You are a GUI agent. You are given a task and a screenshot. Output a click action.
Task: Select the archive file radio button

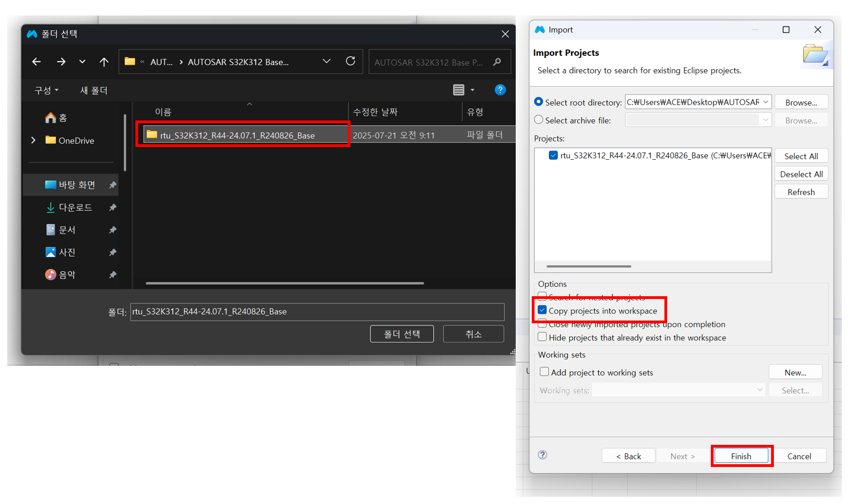pyautogui.click(x=539, y=120)
